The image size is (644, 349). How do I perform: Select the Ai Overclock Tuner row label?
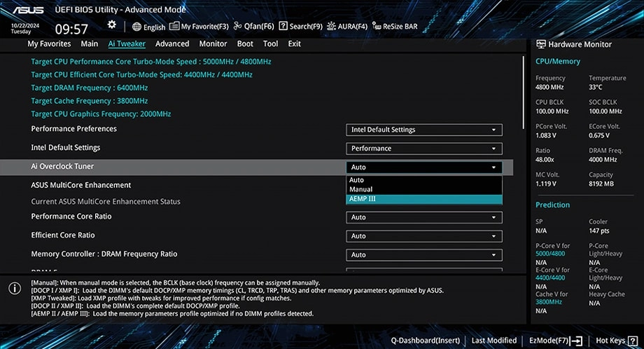(x=62, y=167)
